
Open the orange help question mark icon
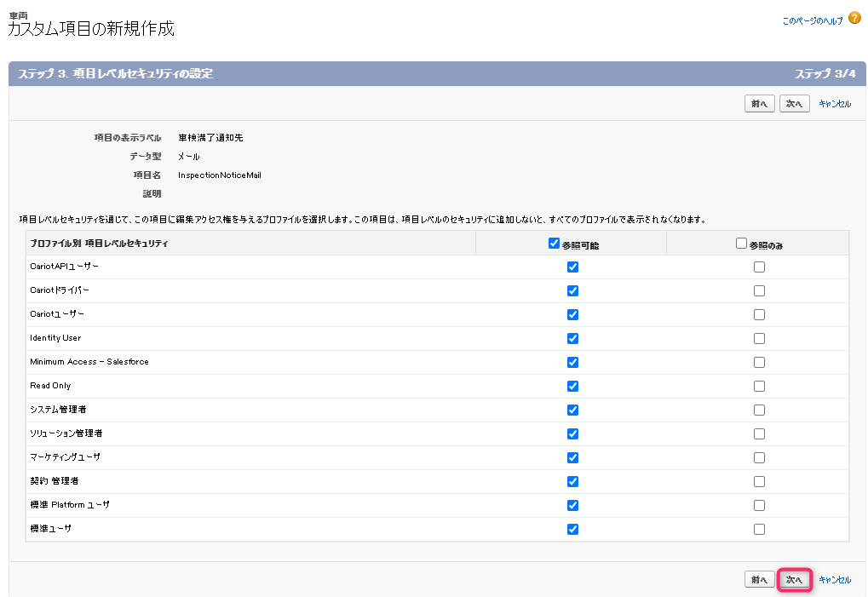coord(854,18)
